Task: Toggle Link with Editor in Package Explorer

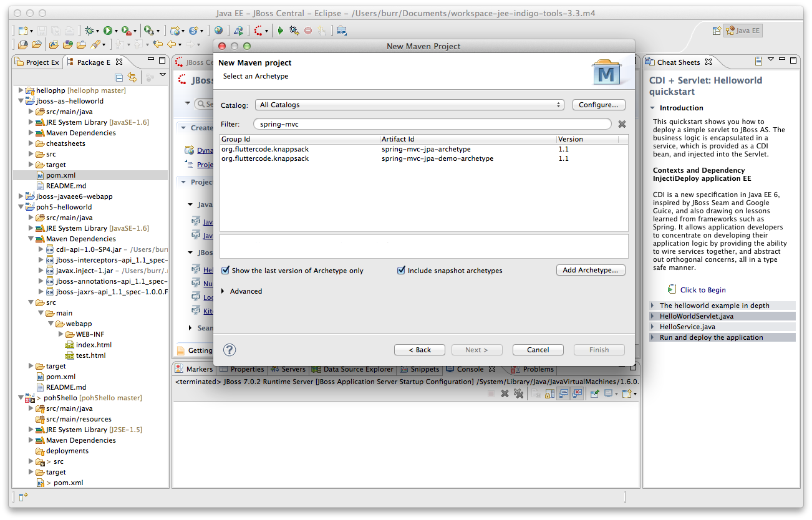Action: click(132, 77)
